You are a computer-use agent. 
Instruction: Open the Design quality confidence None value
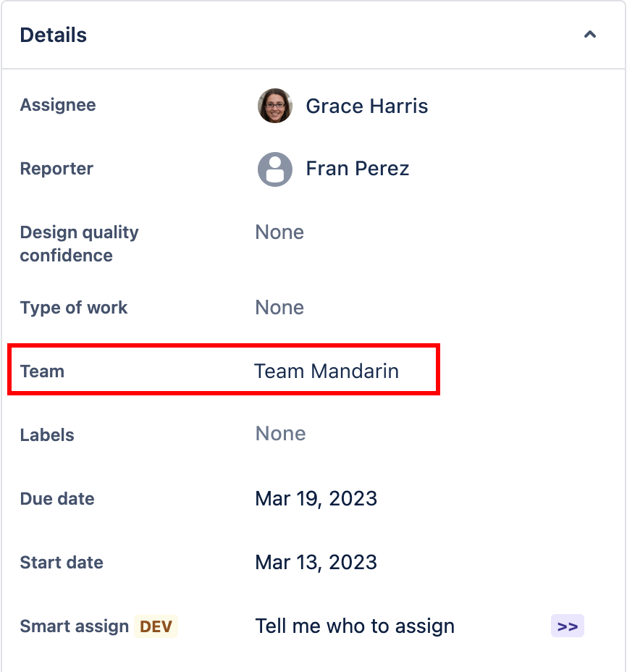[x=279, y=232]
